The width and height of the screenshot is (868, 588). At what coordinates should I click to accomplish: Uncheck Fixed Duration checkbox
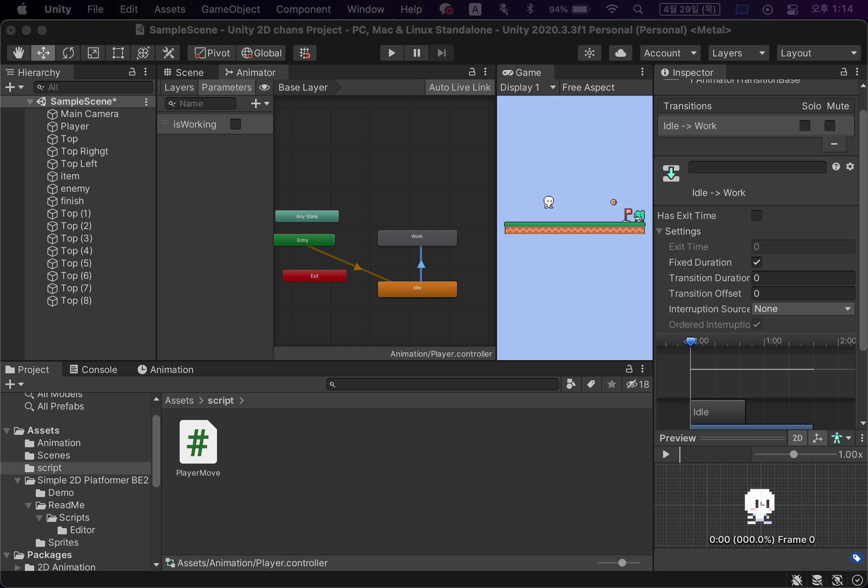pyautogui.click(x=757, y=262)
